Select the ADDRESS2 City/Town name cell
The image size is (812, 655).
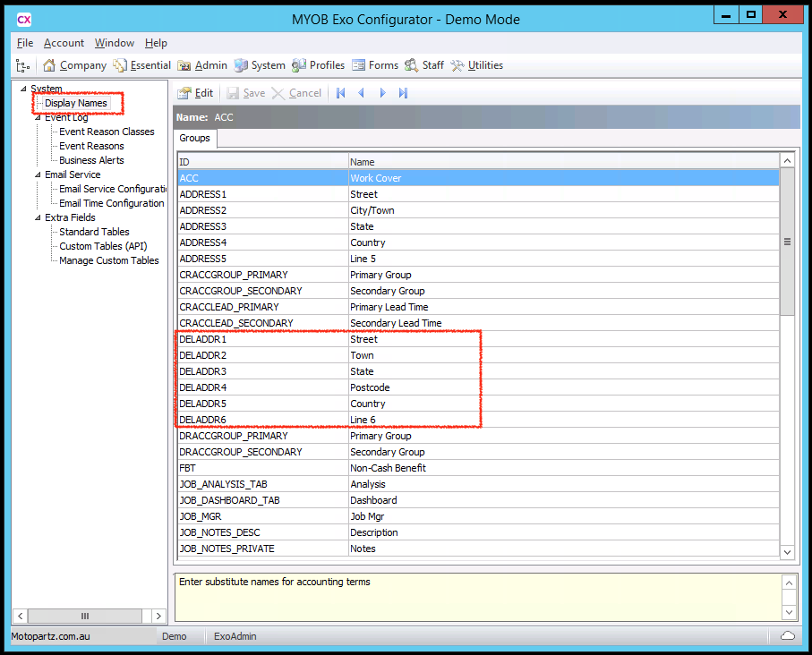(563, 210)
